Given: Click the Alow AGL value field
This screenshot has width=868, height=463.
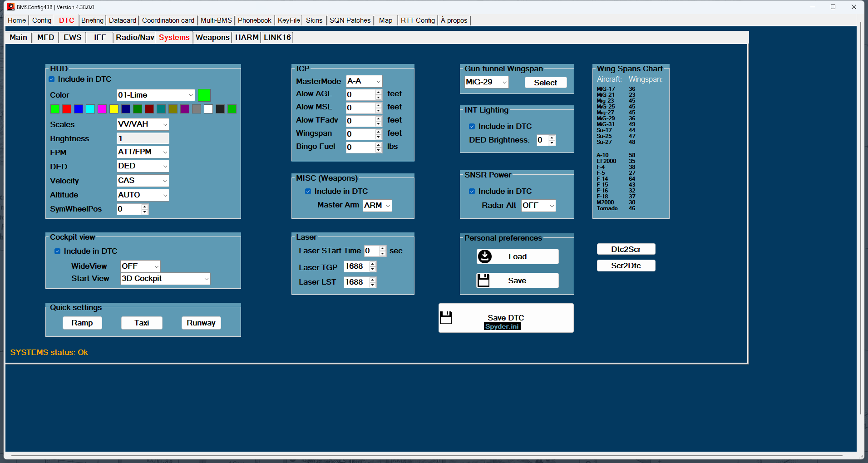Looking at the screenshot, I should [361, 94].
